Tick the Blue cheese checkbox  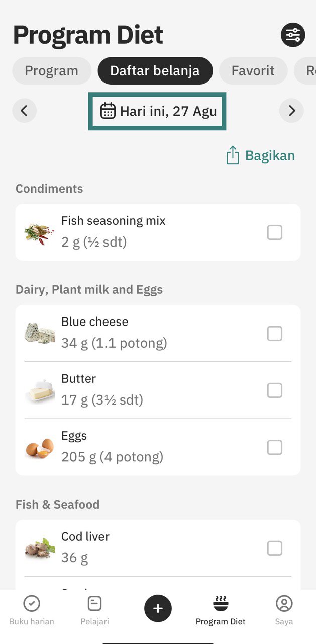tap(274, 334)
